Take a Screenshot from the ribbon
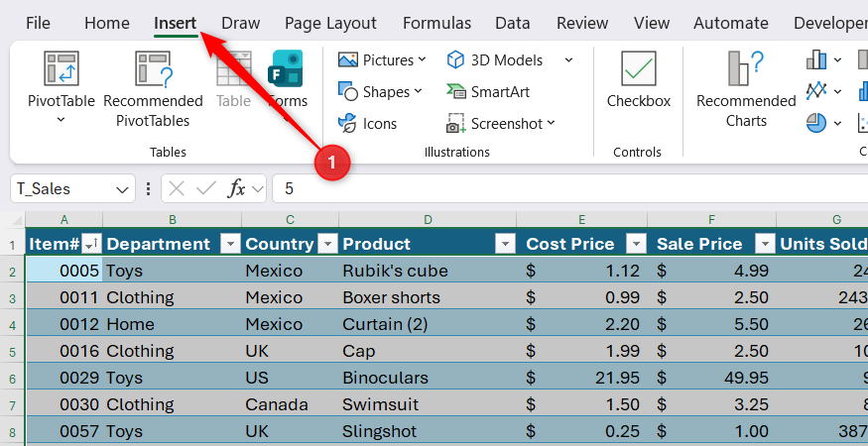The image size is (868, 446). 500,124
